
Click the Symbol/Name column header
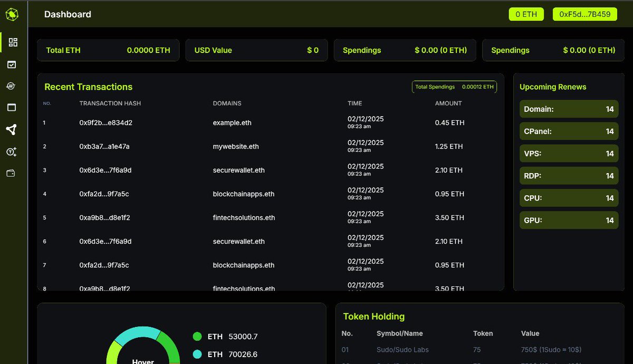(x=400, y=333)
